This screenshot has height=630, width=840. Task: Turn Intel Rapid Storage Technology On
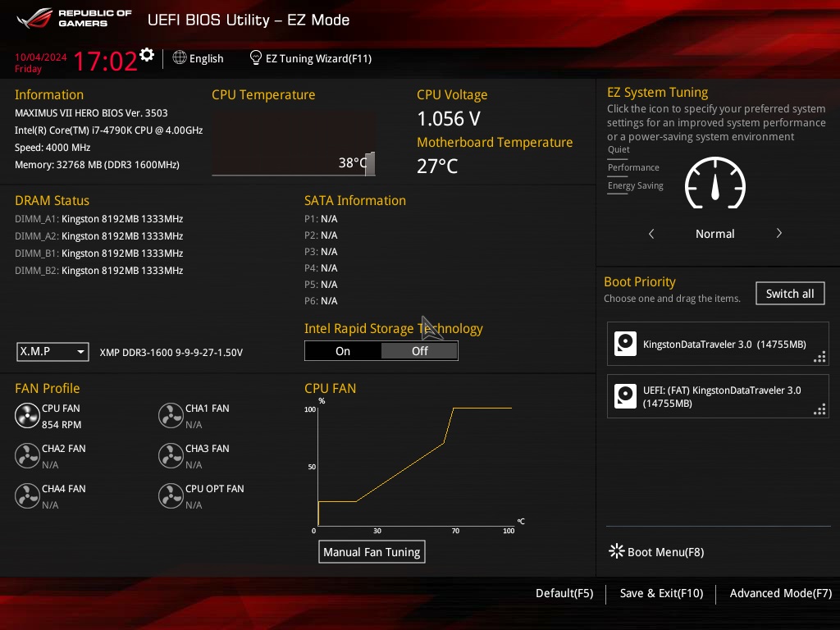(x=343, y=351)
